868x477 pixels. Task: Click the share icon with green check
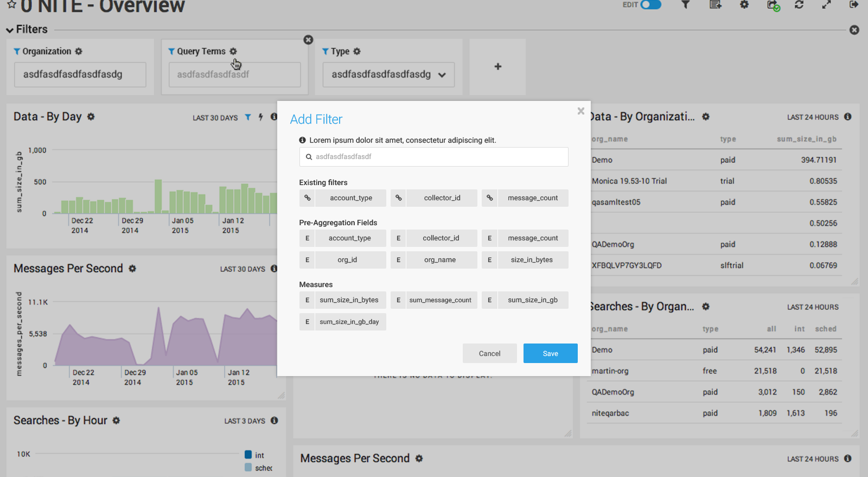pyautogui.click(x=773, y=5)
